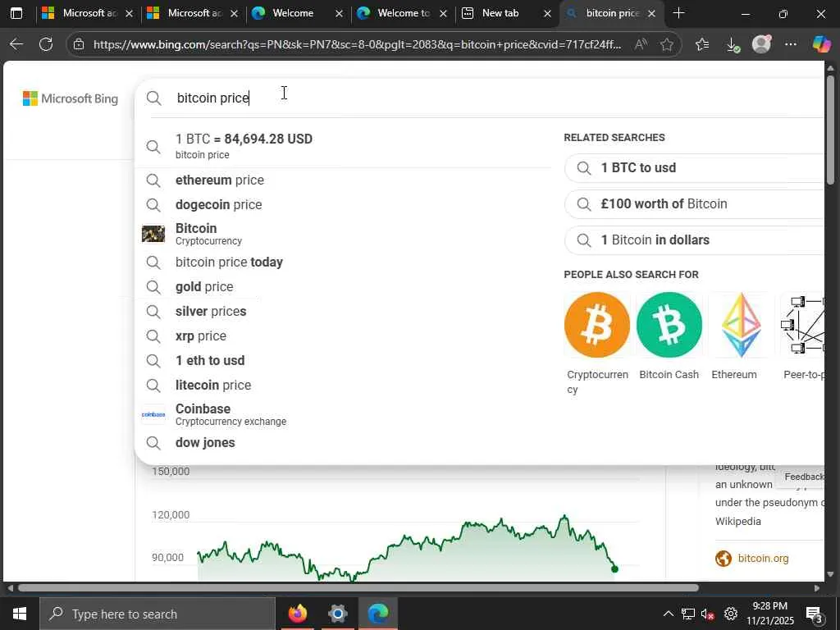Click related search £100 worth of Bitcoin
Viewport: 840px width, 630px height.
point(694,203)
